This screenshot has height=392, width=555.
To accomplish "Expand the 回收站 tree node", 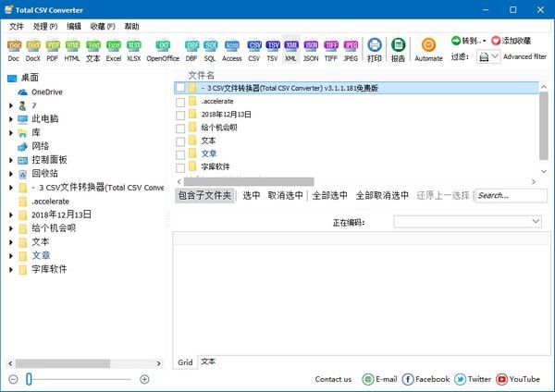I will pos(11,174).
